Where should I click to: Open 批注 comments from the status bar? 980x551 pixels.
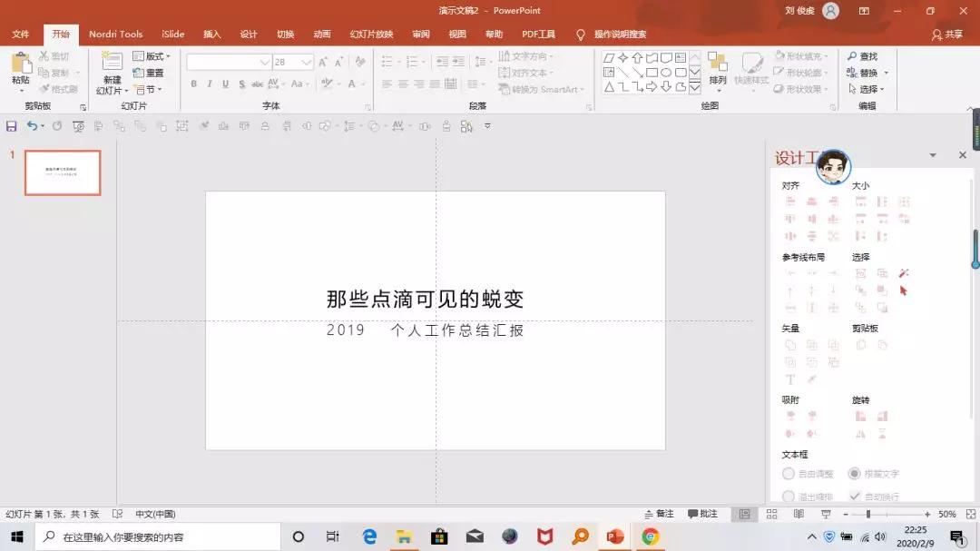click(x=705, y=514)
